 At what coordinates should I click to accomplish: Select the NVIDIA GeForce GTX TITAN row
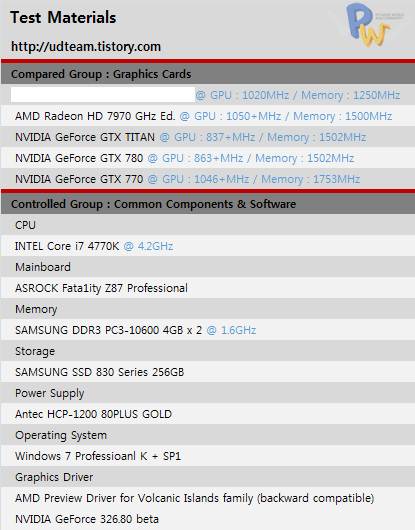coord(208,137)
